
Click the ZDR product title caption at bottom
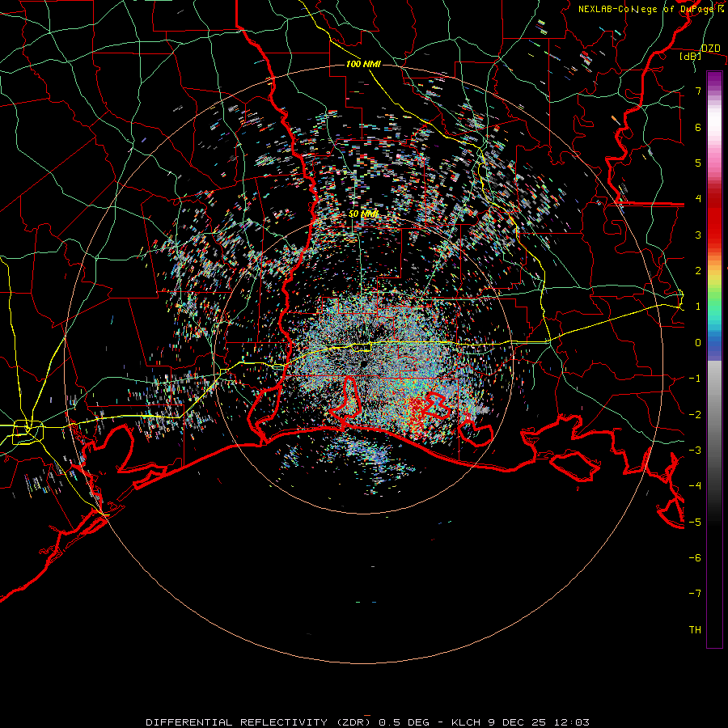pos(367,722)
